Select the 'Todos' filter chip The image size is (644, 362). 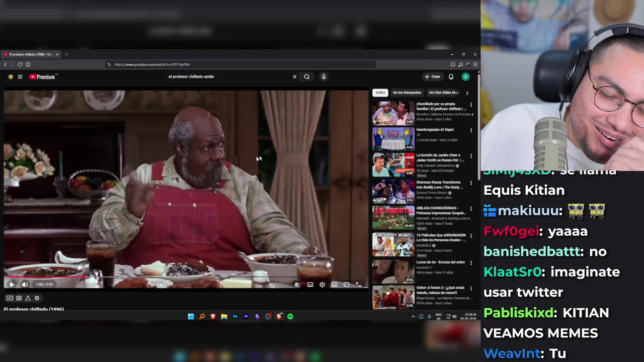pos(380,93)
